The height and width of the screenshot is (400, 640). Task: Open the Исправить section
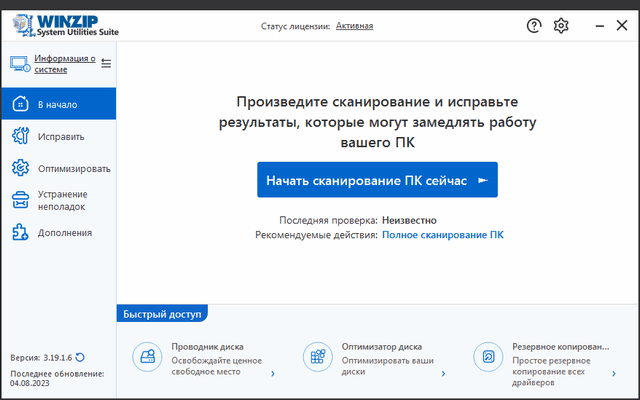[x=60, y=136]
